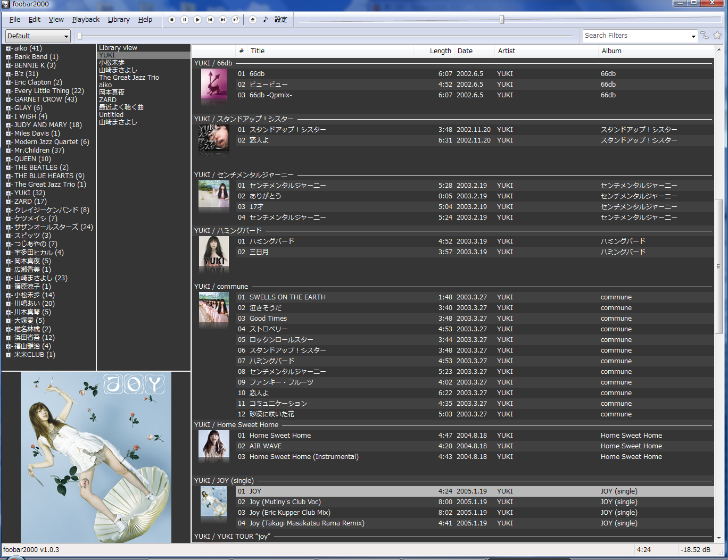Open the Default layout dropdown
This screenshot has height=560, width=728.
[38, 36]
